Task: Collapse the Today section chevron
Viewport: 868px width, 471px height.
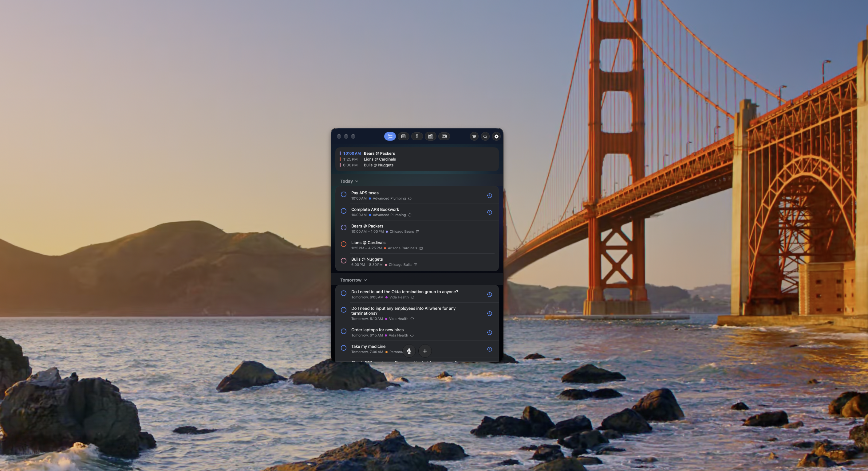Action: [357, 181]
